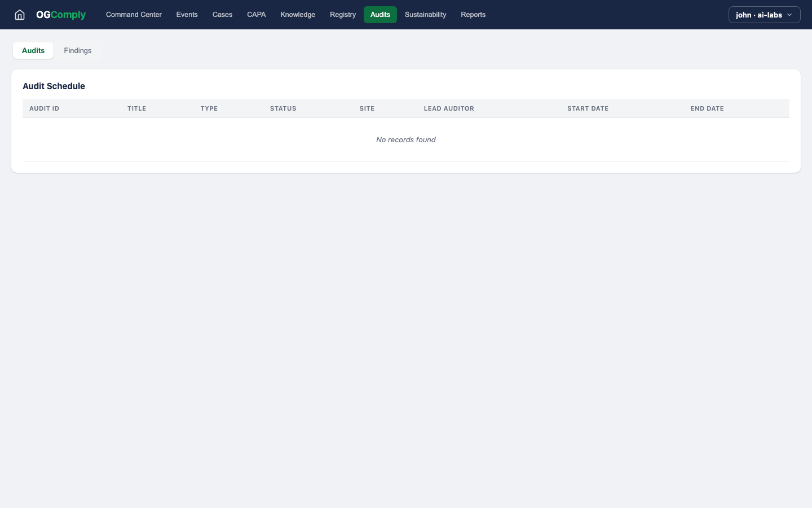
Task: Open the Knowledge section
Action: point(298,15)
